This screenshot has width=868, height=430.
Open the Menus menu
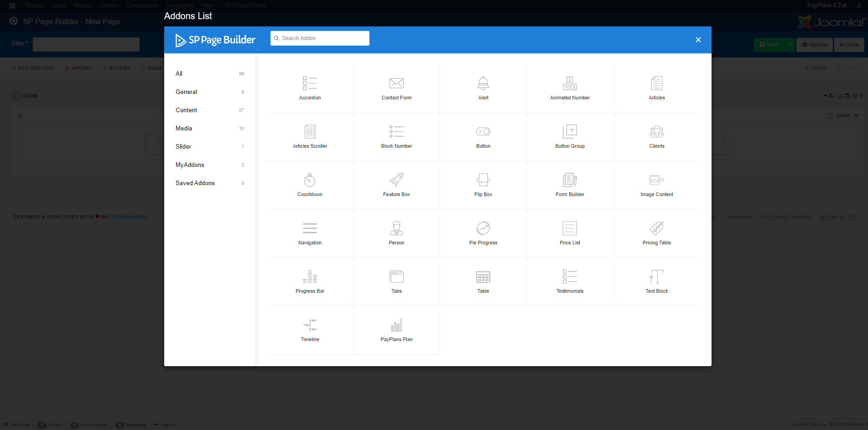click(82, 5)
